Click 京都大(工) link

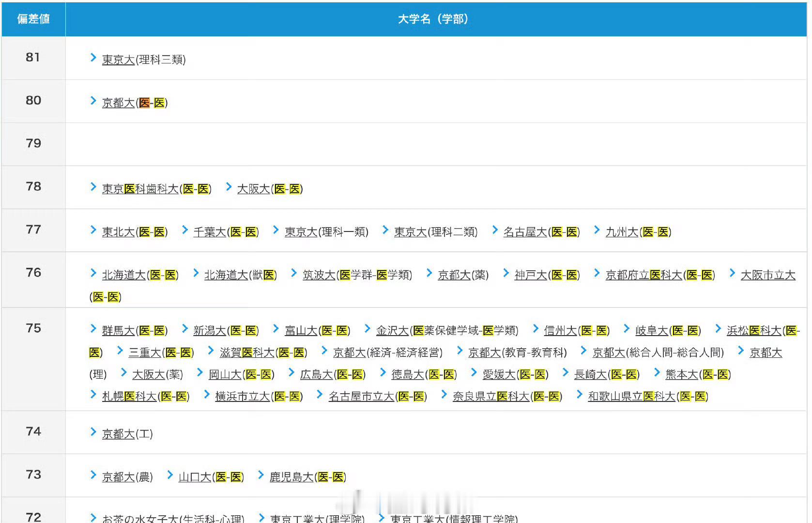[127, 434]
